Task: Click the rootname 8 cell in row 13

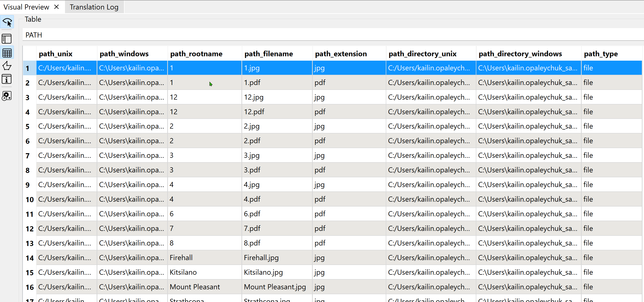Action: (205, 243)
